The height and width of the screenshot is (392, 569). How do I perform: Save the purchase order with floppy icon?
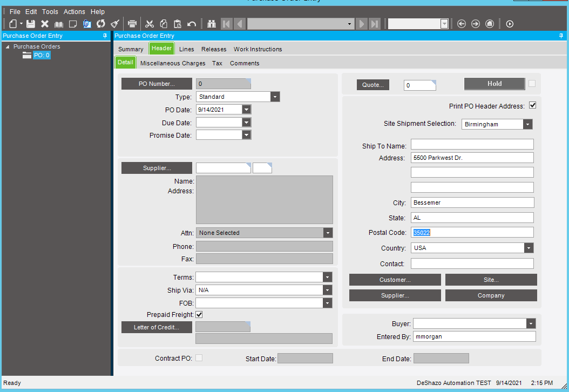click(x=31, y=24)
